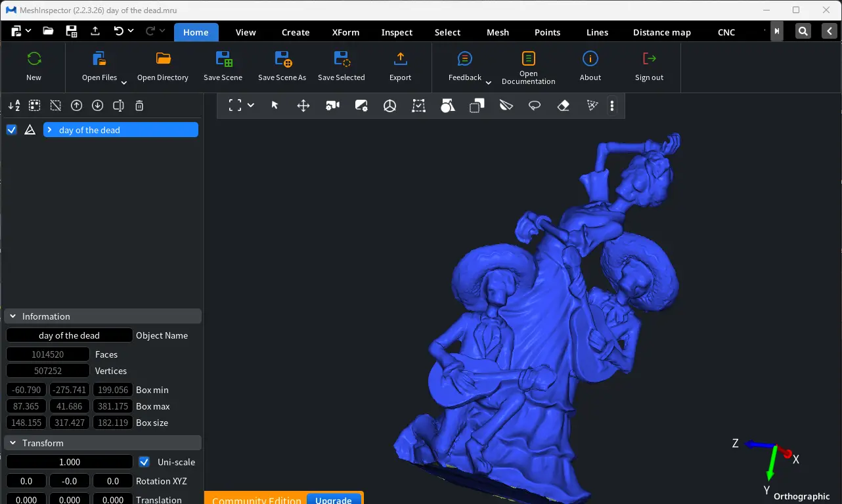This screenshot has width=842, height=504.
Task: Toggle visibility checkbox for day of the dead
Action: pyautogui.click(x=11, y=130)
